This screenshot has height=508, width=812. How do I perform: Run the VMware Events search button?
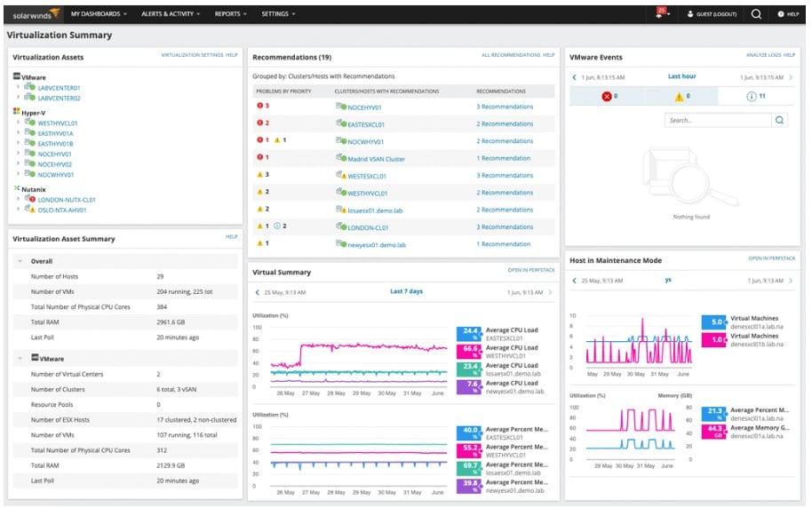coord(779,120)
